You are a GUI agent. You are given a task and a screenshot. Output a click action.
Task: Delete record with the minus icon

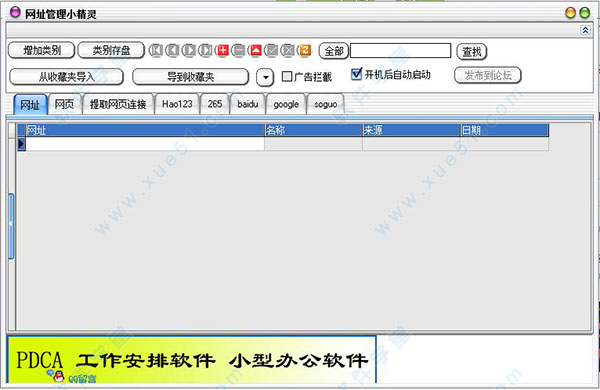[239, 51]
